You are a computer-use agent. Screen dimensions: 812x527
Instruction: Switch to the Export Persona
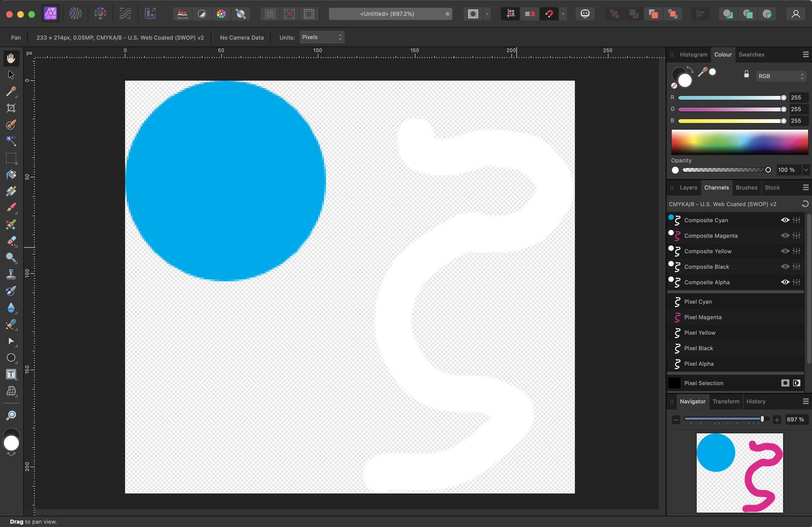tap(150, 14)
